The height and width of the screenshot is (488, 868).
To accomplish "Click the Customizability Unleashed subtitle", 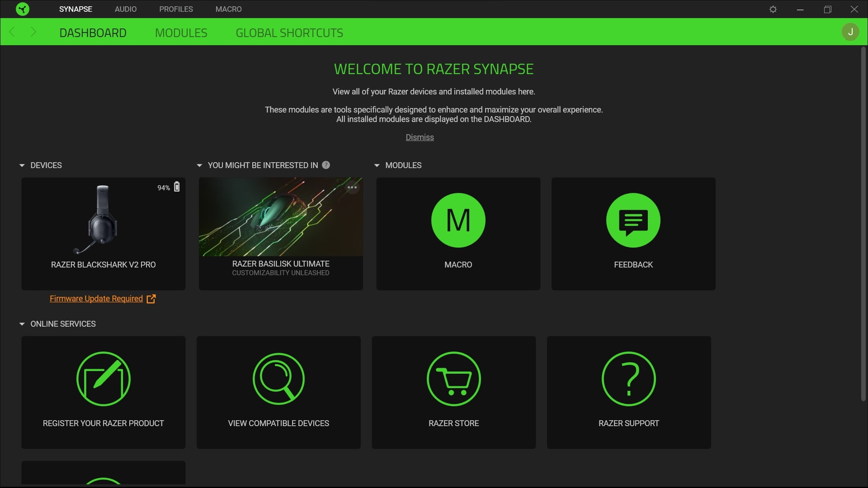I will point(281,273).
